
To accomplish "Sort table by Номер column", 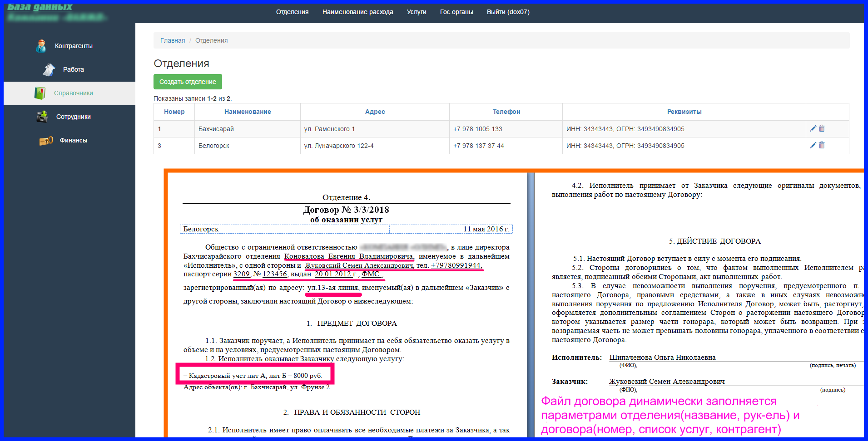I will [x=174, y=112].
